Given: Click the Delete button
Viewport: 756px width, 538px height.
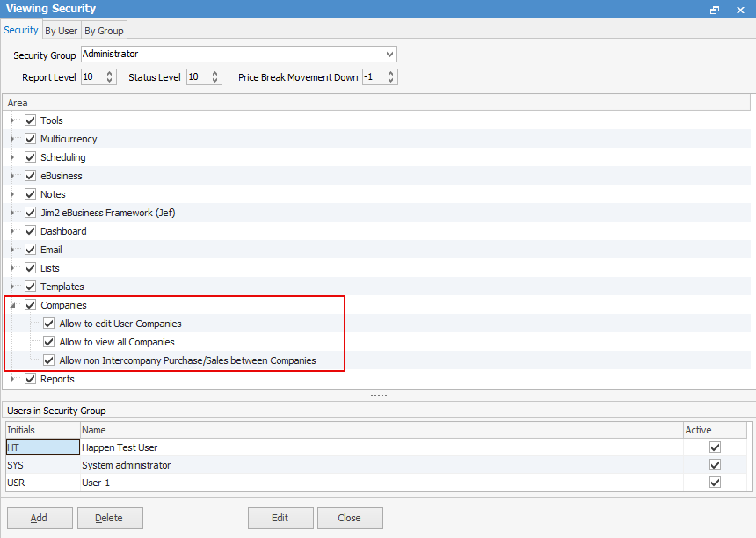Looking at the screenshot, I should pos(110,518).
